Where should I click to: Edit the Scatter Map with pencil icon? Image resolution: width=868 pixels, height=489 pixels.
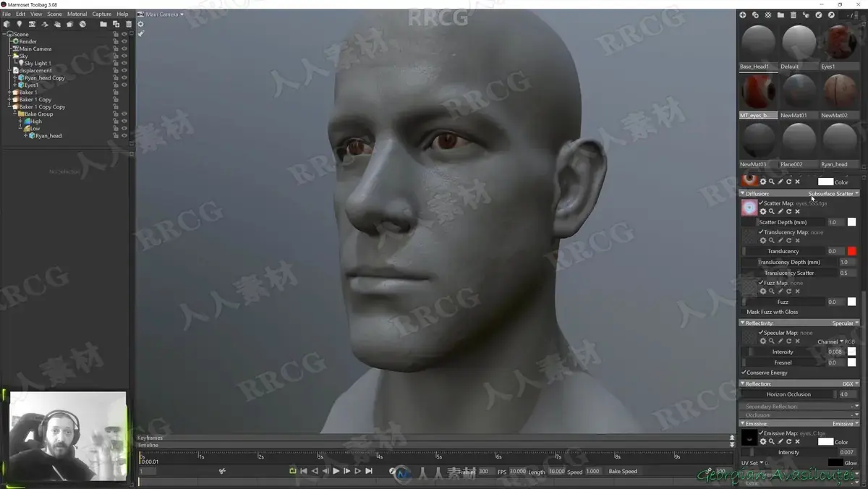click(x=780, y=212)
